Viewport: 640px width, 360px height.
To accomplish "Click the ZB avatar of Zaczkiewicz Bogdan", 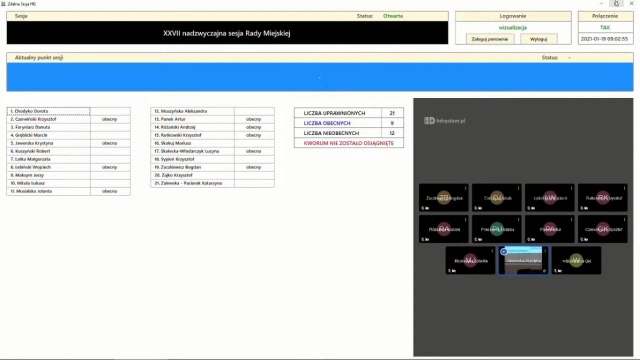I will click(444, 198).
